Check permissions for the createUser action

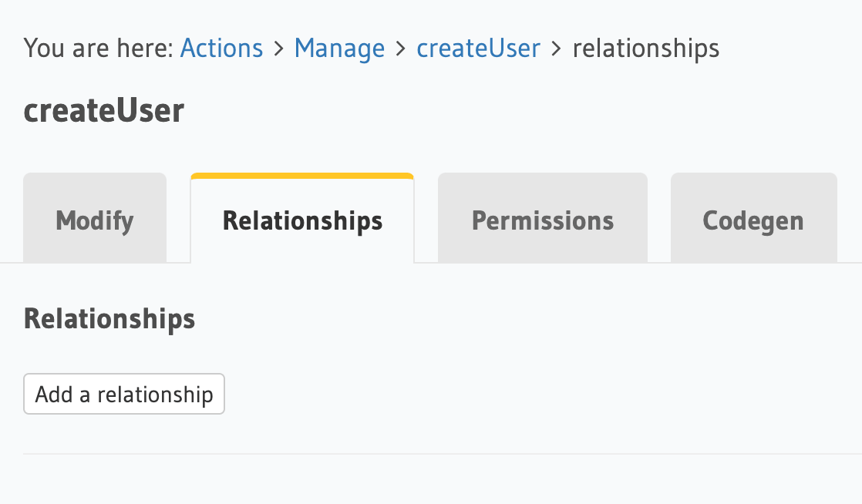(542, 220)
